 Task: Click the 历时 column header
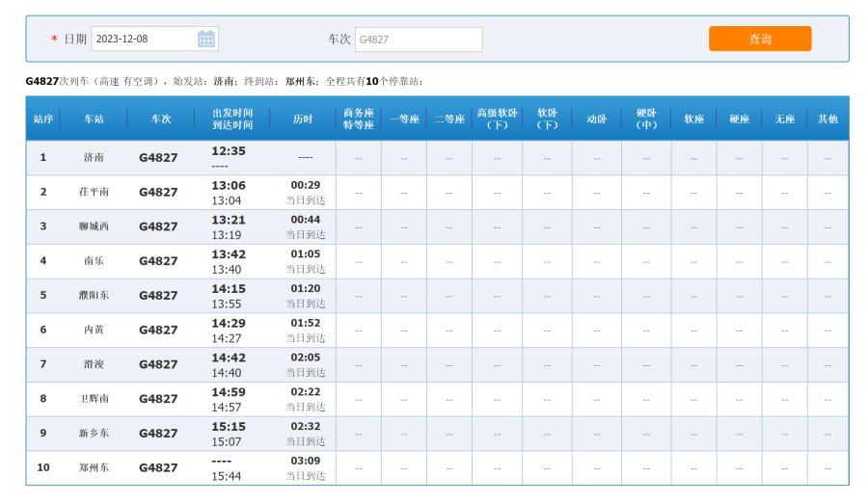pyautogui.click(x=304, y=119)
